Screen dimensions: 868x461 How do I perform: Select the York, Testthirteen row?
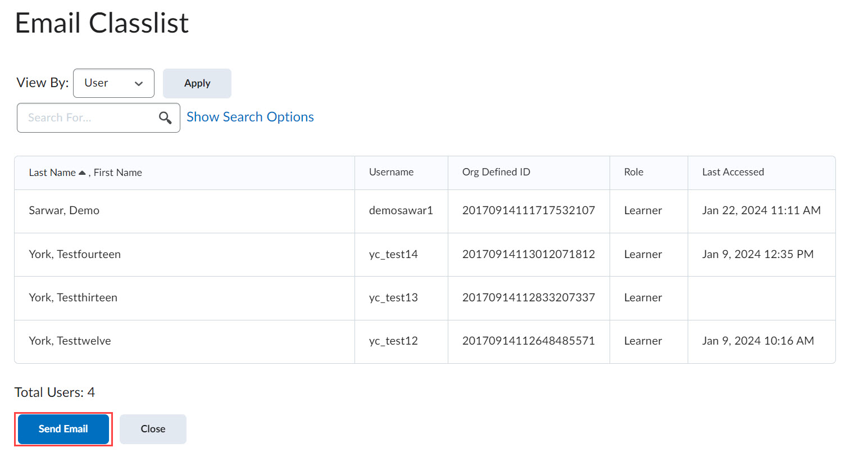click(x=73, y=297)
